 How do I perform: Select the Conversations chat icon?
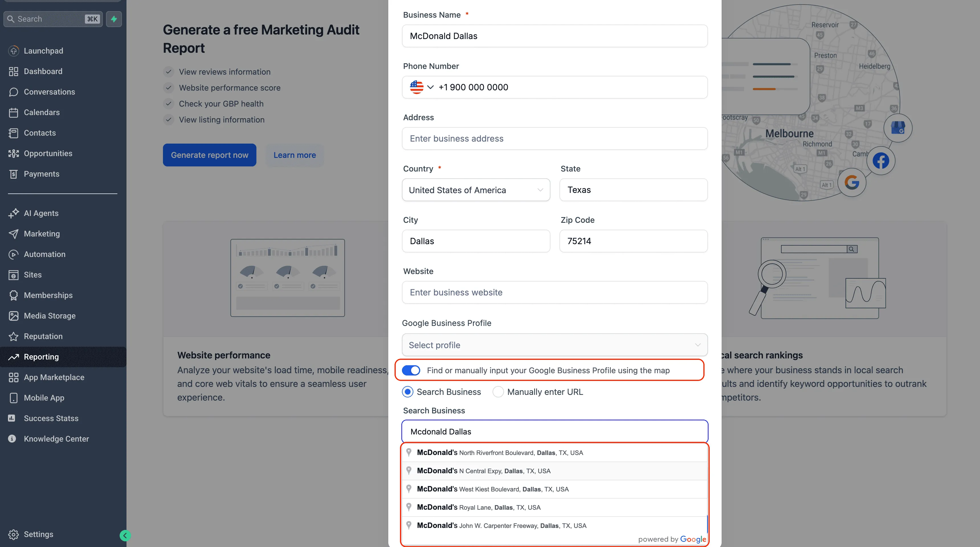(14, 92)
